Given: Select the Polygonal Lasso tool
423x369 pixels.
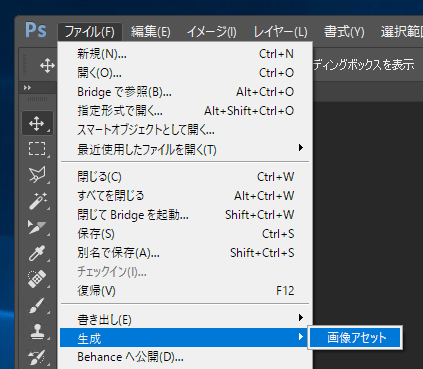Looking at the screenshot, I should pyautogui.click(x=37, y=175).
